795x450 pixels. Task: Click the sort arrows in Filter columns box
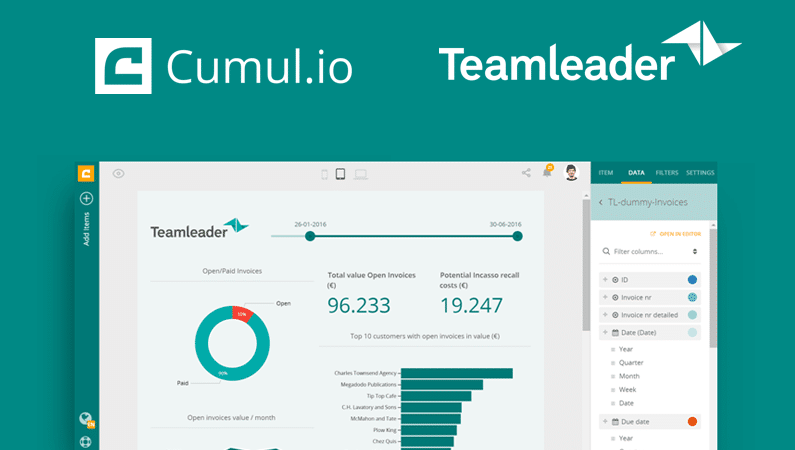(695, 251)
